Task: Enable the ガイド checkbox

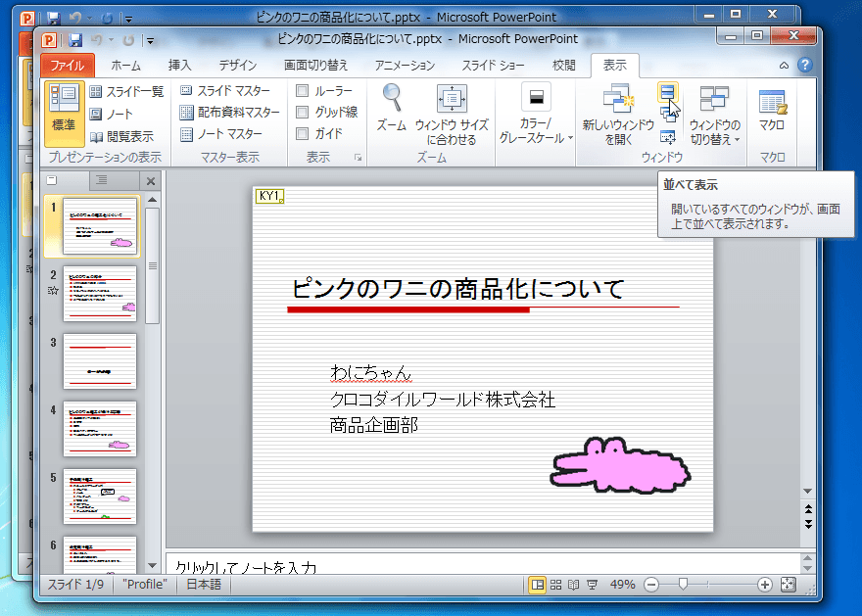Action: click(302, 133)
